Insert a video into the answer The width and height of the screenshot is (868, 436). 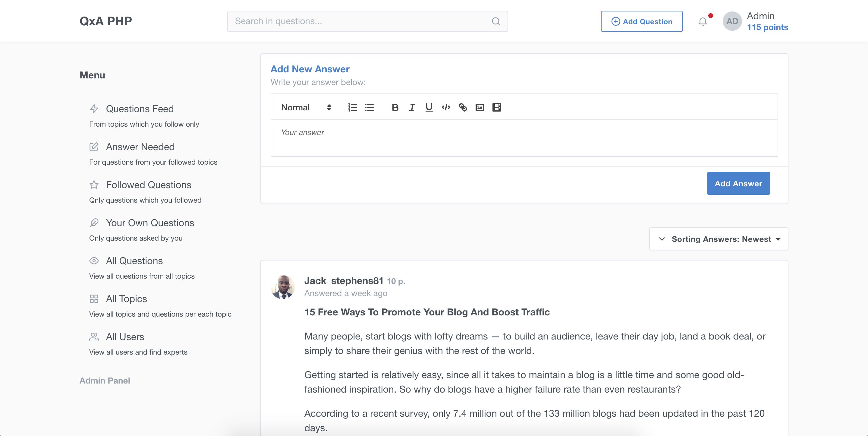[x=496, y=108]
